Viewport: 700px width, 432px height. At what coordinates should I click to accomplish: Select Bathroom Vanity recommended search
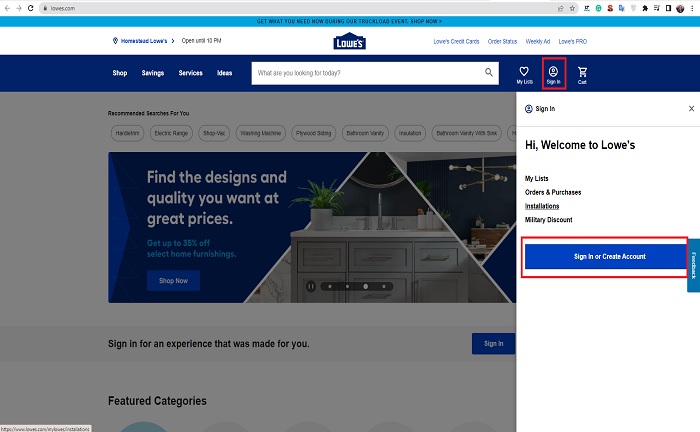pyautogui.click(x=365, y=133)
